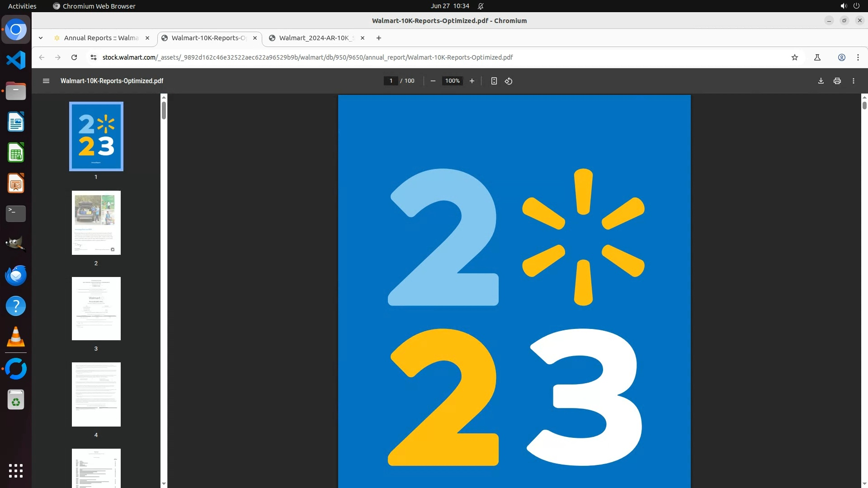868x488 pixels.
Task: Zoom in with the plus icon
Action: click(x=472, y=81)
